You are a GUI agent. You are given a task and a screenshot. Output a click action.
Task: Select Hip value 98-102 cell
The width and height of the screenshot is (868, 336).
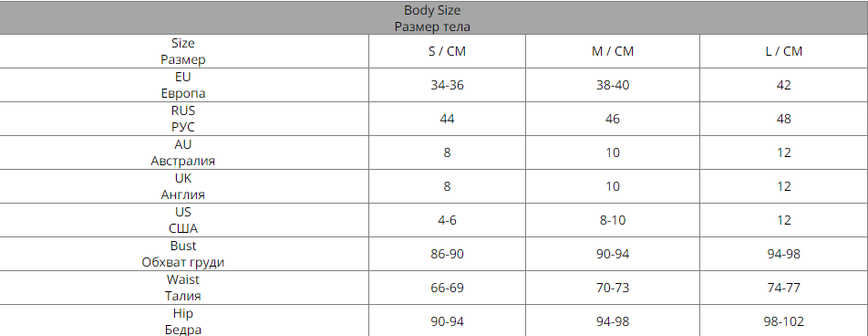(x=784, y=321)
